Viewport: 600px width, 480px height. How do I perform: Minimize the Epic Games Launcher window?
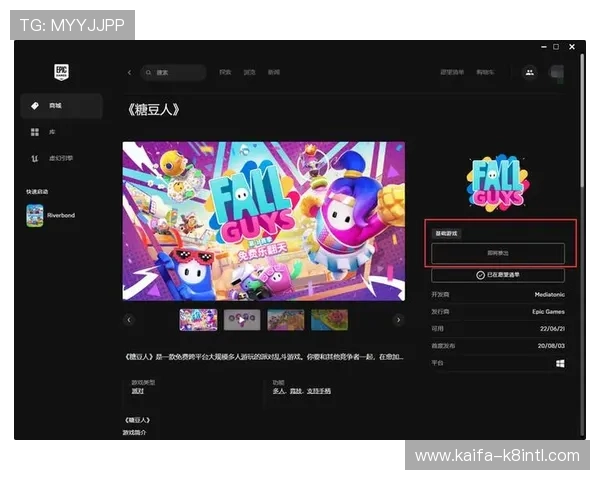(x=544, y=47)
